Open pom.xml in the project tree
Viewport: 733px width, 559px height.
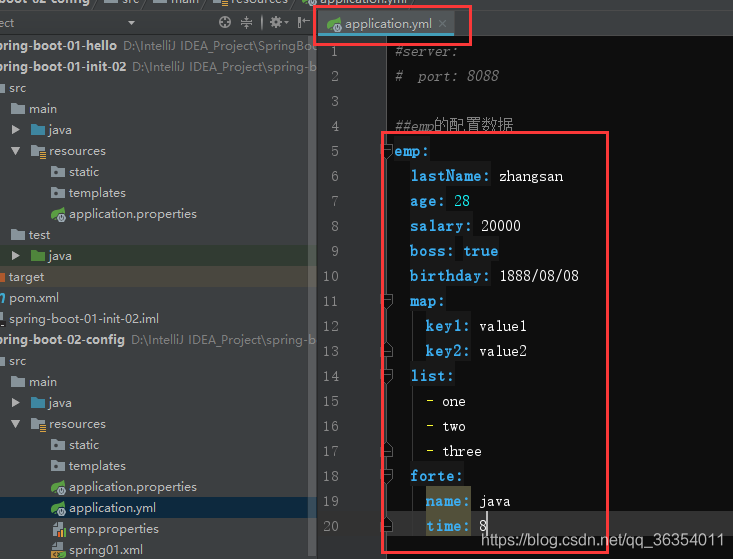34,298
